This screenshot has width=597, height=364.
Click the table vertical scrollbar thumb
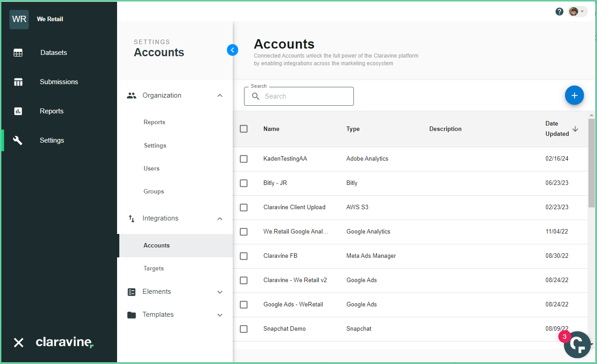click(591, 163)
